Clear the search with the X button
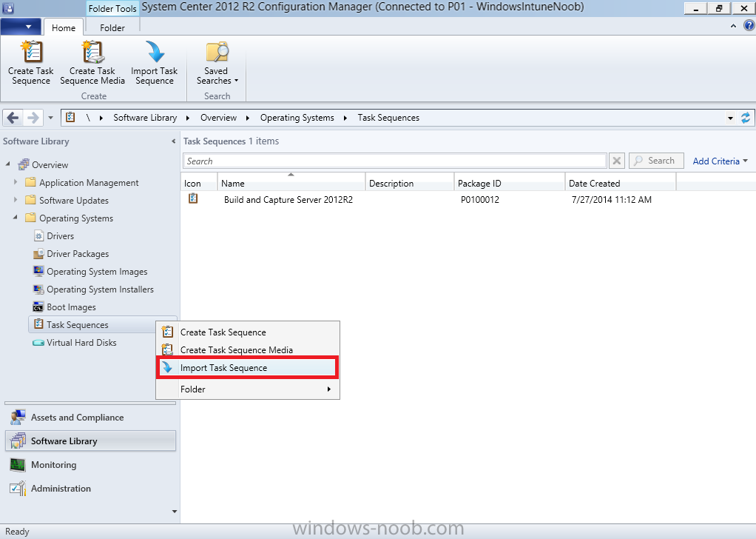The width and height of the screenshot is (756, 539). point(617,161)
